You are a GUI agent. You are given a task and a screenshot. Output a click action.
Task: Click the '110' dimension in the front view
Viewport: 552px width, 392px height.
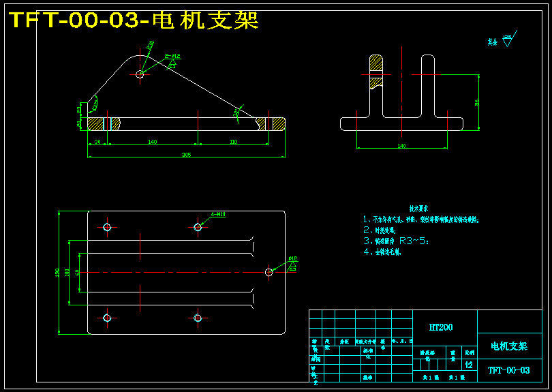233,142
